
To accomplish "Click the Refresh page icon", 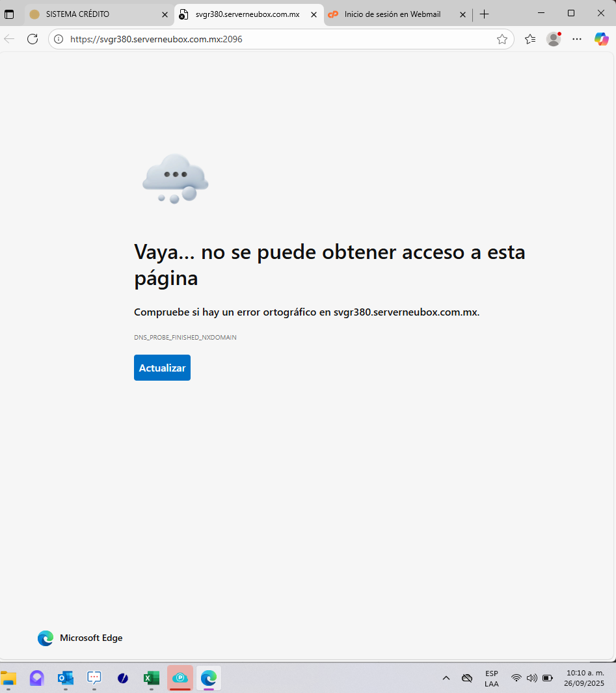I will (x=33, y=39).
